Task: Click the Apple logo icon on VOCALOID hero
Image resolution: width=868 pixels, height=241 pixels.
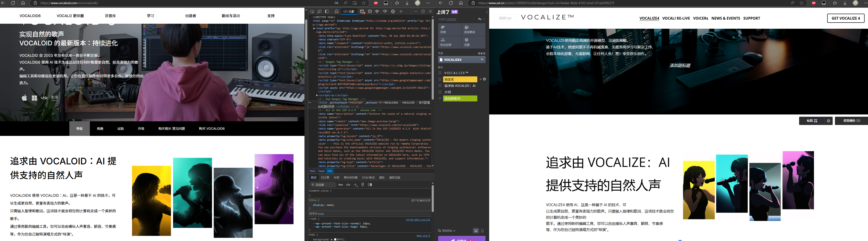Action: [24, 98]
